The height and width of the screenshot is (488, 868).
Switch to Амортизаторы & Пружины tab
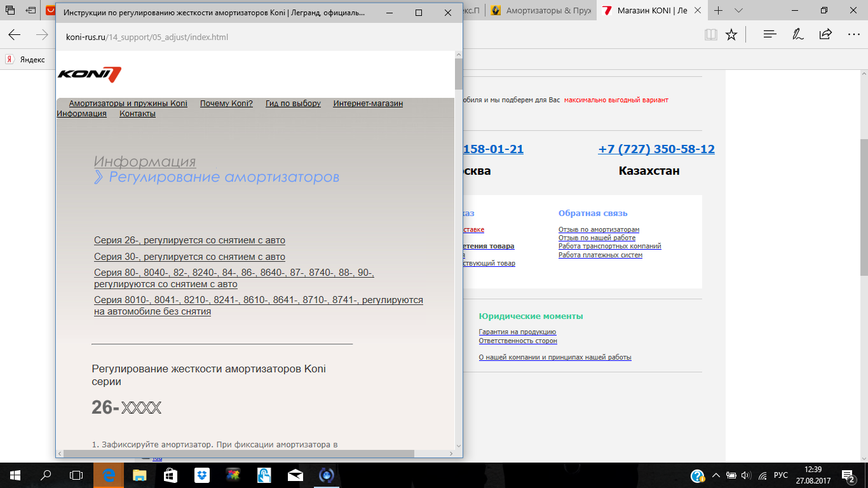(x=542, y=11)
